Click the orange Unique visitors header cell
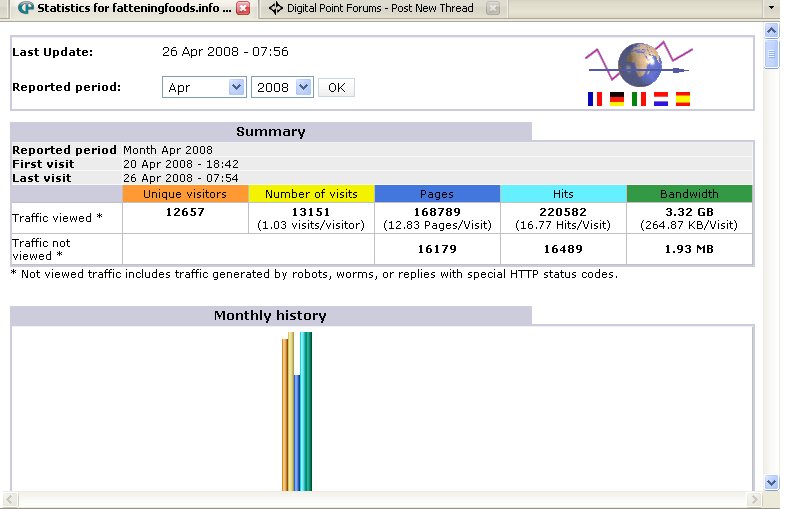Viewport: 790px width, 509px height. (185, 194)
